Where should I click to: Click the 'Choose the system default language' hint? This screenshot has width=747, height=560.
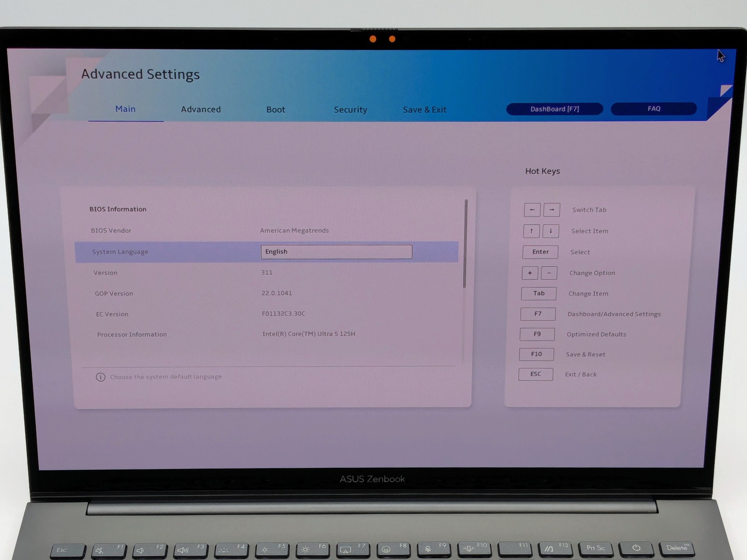(x=166, y=377)
